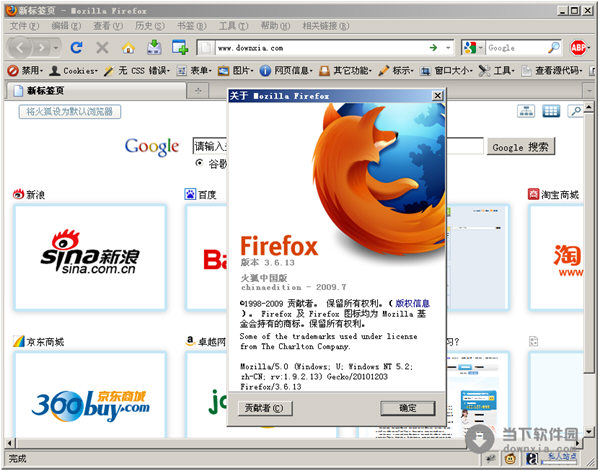Click green go arrow in address bar
The image size is (600, 471).
(x=433, y=48)
